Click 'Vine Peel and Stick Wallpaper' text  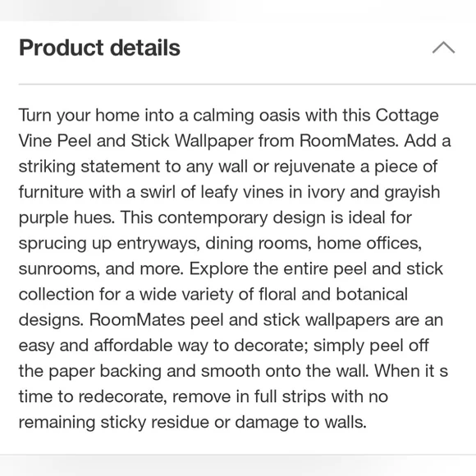136,141
